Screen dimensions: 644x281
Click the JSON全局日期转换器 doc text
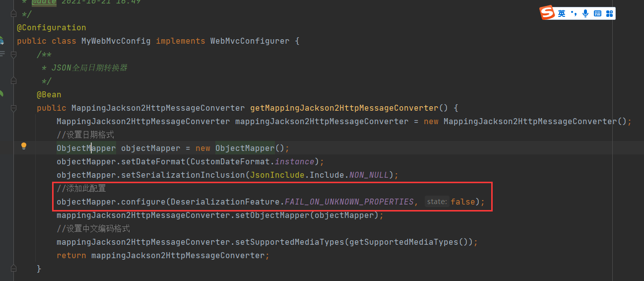[90, 68]
